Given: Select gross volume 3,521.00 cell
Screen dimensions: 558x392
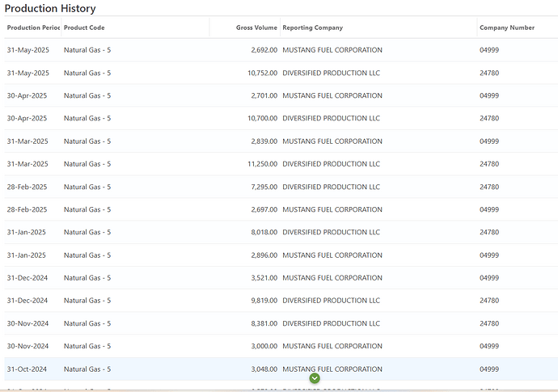Looking at the screenshot, I should pyautogui.click(x=264, y=278).
